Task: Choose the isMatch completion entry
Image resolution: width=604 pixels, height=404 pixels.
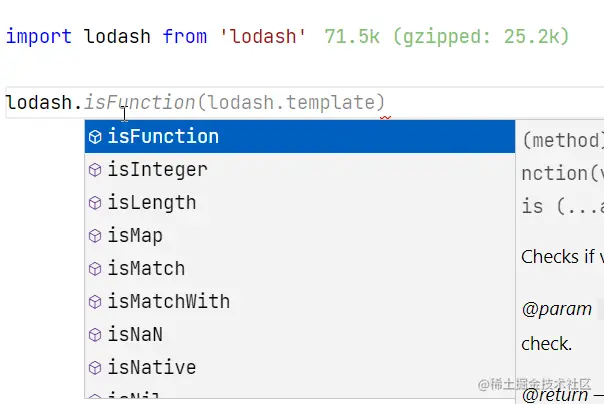Action: pos(300,269)
